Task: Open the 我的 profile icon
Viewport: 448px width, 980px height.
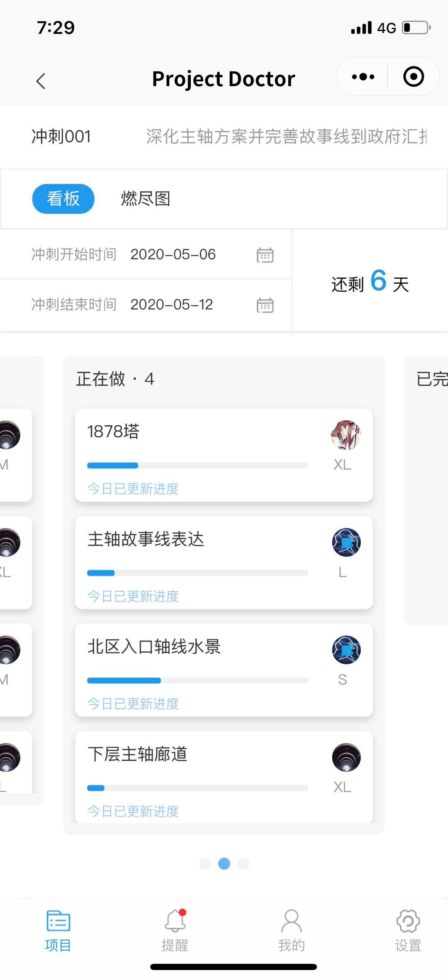Action: tap(292, 921)
